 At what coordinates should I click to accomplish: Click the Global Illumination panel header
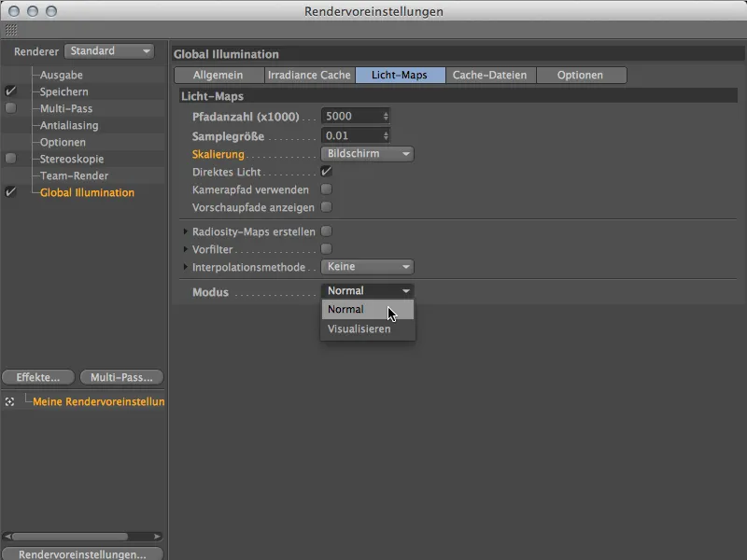(458, 54)
